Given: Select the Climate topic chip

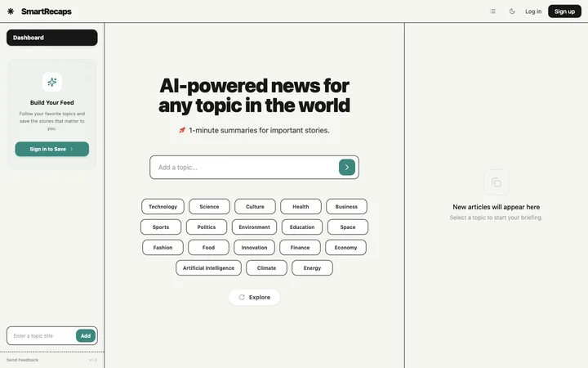Looking at the screenshot, I should tap(266, 268).
